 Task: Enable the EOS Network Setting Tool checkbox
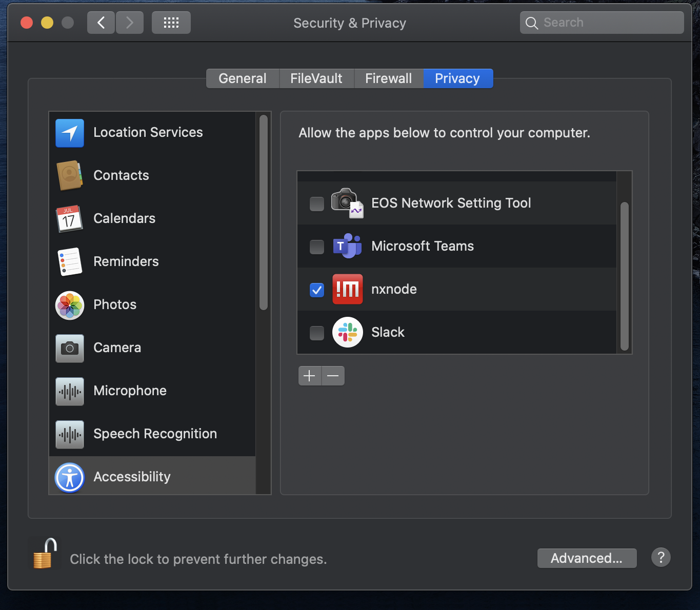(x=317, y=204)
